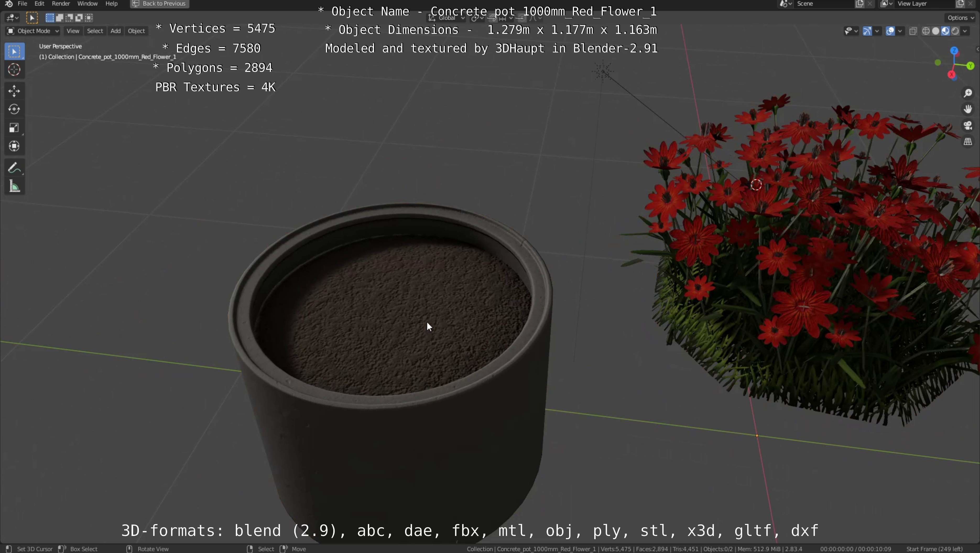Open the Edit menu
The height and width of the screenshot is (553, 980).
point(40,4)
